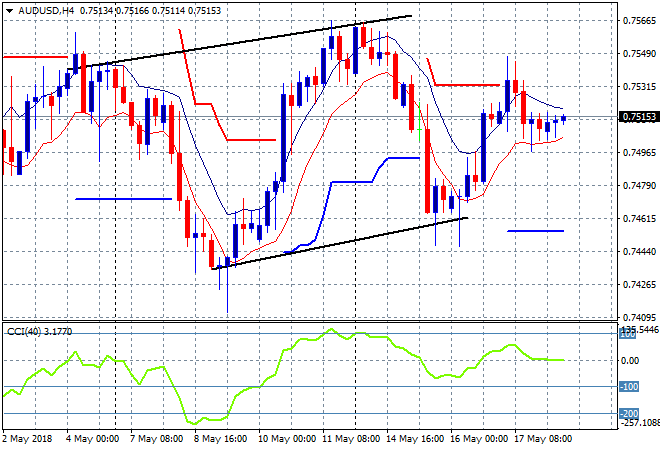Click the 0.74965 price axis label

coord(639,152)
